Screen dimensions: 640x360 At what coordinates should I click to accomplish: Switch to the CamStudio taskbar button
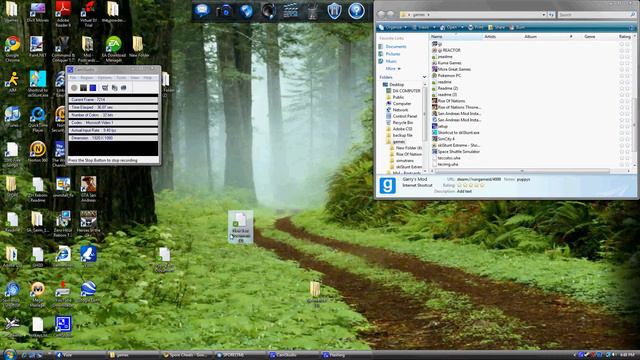(x=293, y=355)
